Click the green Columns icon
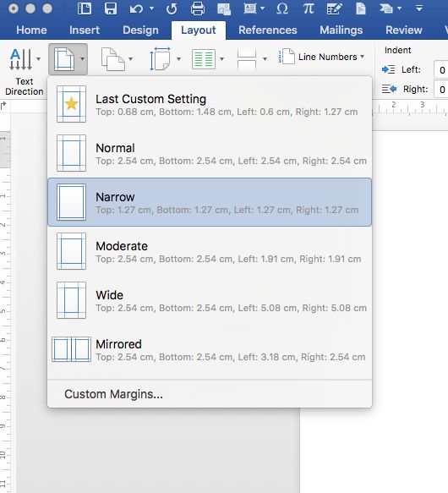The height and width of the screenshot is (493, 448). (x=204, y=59)
